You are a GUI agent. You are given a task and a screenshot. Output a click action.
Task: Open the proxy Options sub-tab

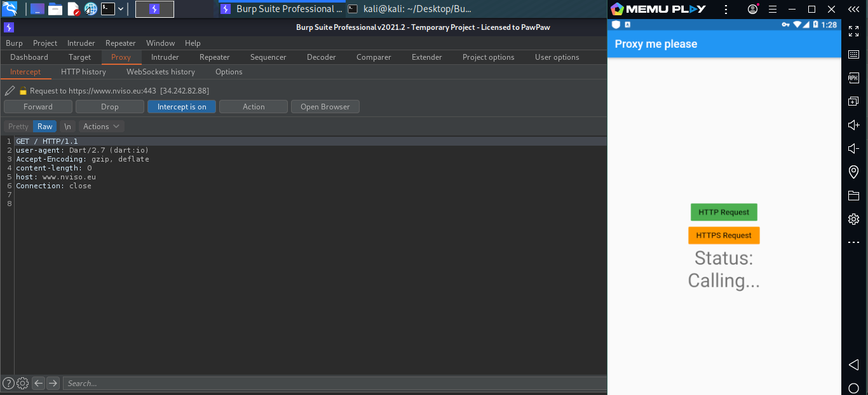[x=229, y=72]
